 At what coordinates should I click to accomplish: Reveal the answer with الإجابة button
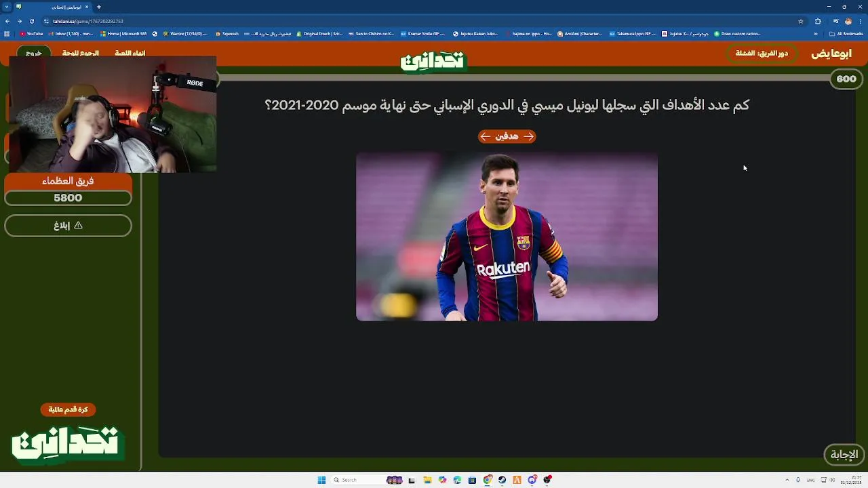click(x=844, y=455)
